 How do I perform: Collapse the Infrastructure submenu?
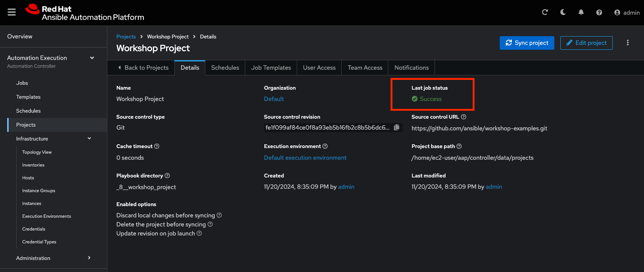[x=89, y=139]
